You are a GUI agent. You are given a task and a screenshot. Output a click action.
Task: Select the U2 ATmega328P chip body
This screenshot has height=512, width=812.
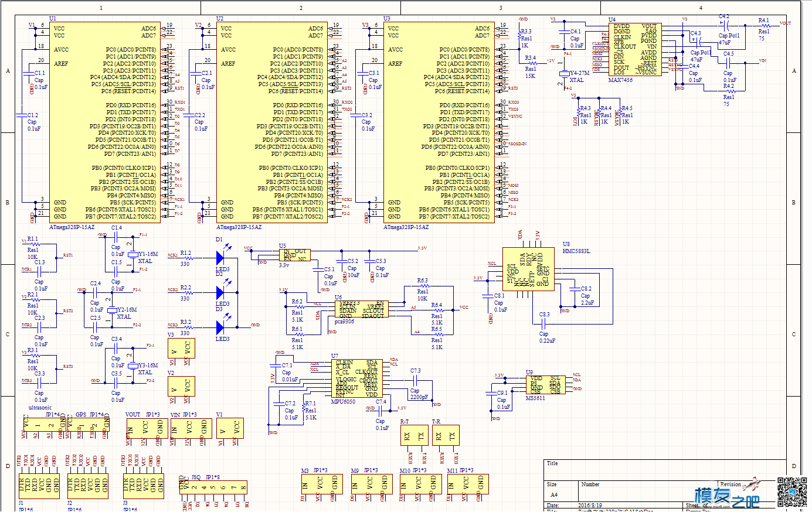(x=271, y=122)
